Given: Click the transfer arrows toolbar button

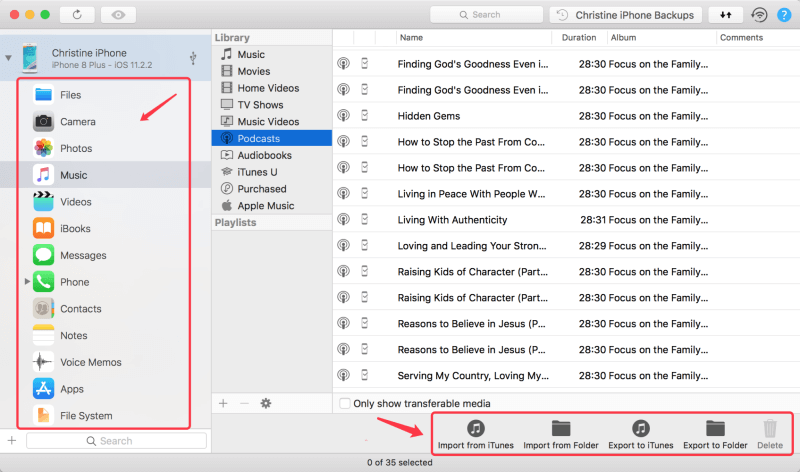Looking at the screenshot, I should [726, 15].
